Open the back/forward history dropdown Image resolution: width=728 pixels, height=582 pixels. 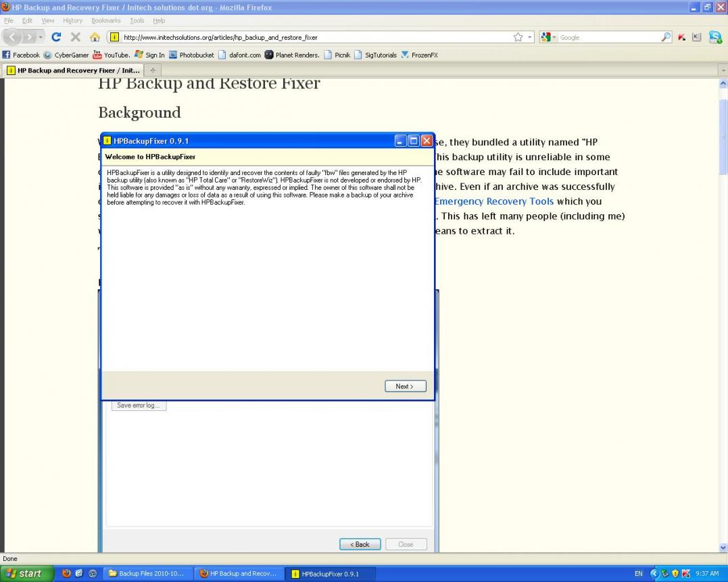coord(41,37)
